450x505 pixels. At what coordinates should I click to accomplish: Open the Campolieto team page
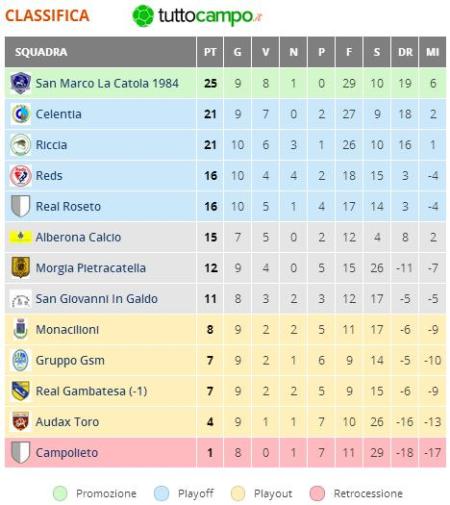click(x=67, y=453)
